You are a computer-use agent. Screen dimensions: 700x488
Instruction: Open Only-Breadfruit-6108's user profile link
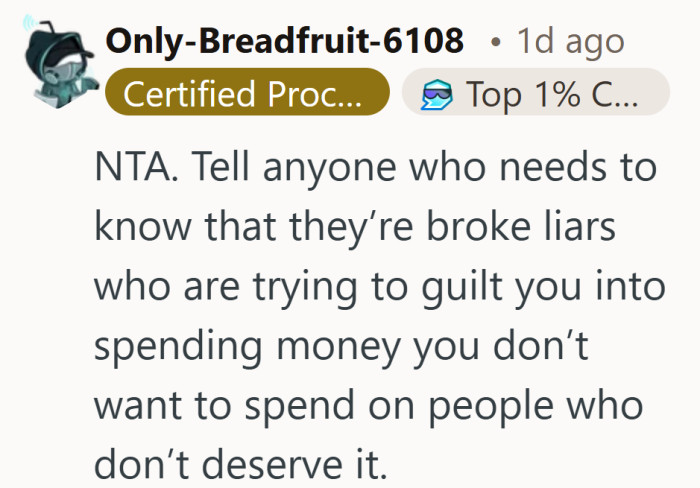tap(285, 41)
